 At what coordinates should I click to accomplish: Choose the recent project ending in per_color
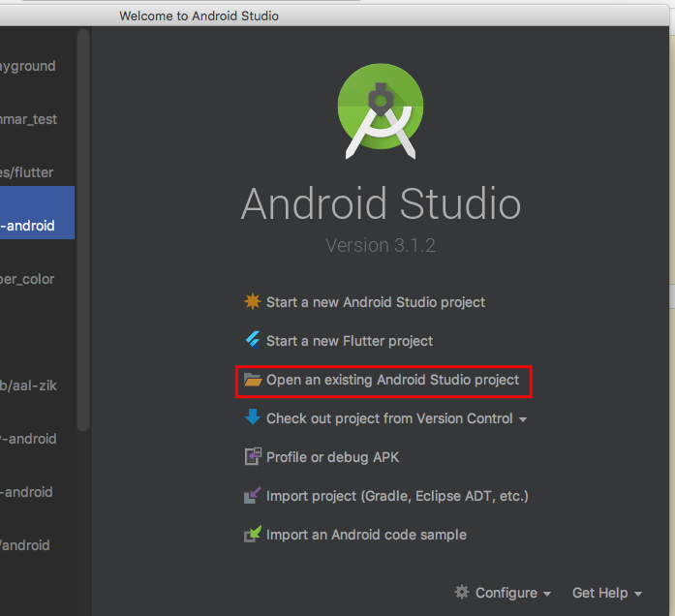click(27, 279)
